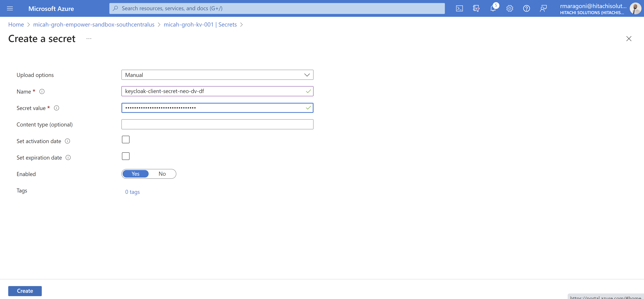Set Enabled toggle to No

tap(162, 174)
